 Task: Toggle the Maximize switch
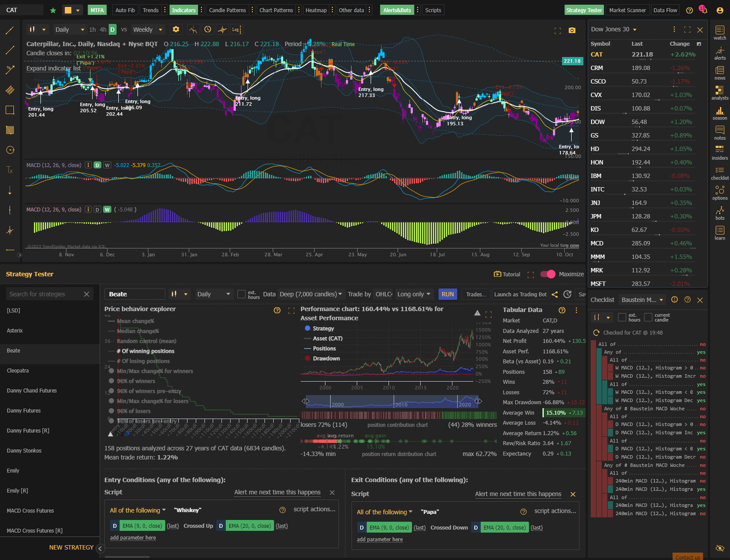click(548, 274)
